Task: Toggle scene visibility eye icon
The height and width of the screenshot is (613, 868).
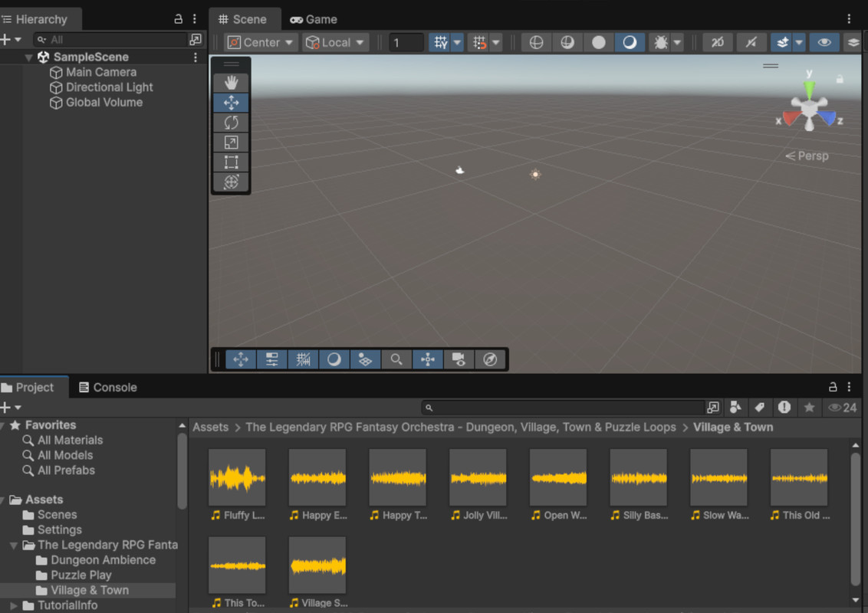Action: [824, 43]
